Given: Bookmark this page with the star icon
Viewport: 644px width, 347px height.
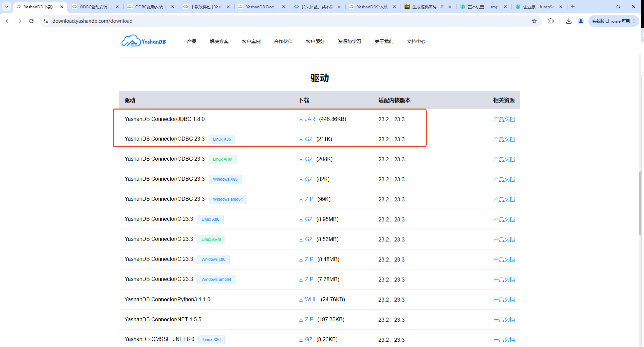Looking at the screenshot, I should [534, 21].
